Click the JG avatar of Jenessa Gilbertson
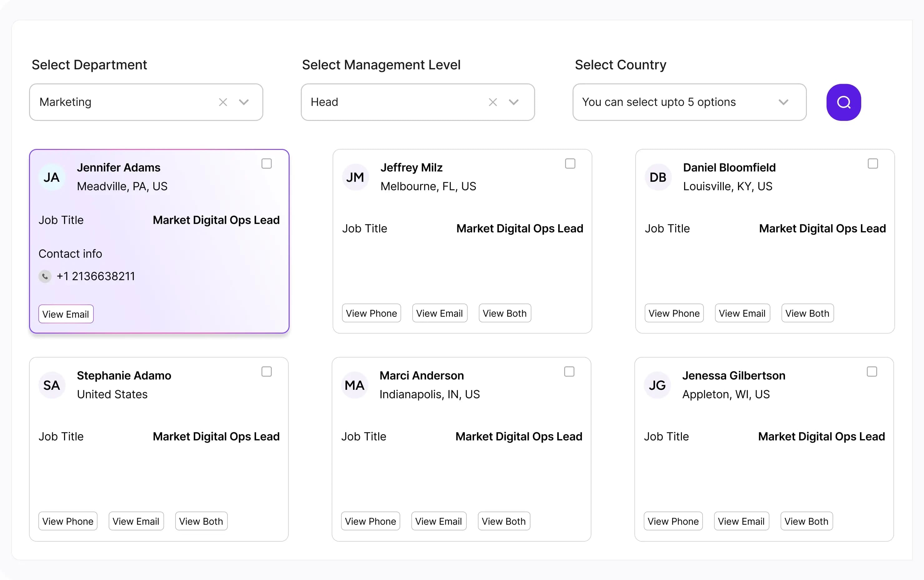 pos(657,385)
